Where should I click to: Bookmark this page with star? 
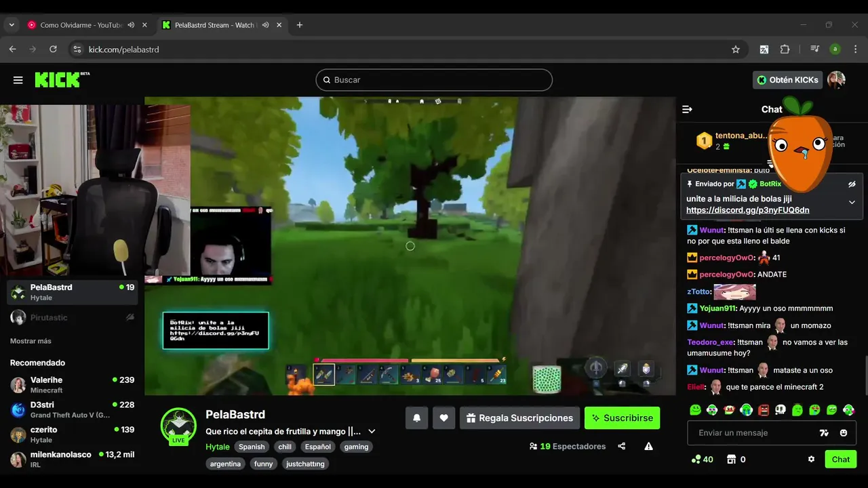click(736, 49)
